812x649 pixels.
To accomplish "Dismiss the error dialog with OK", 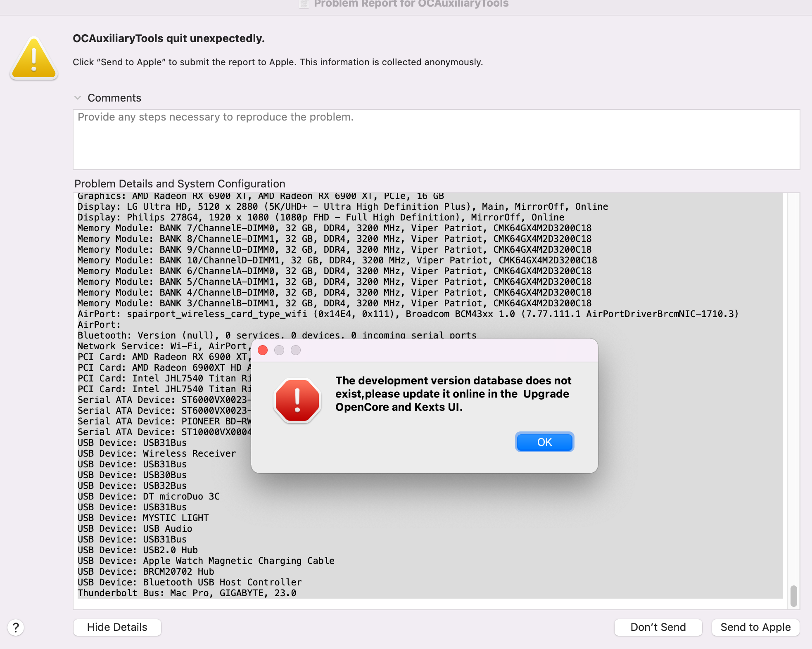I will tap(544, 442).
